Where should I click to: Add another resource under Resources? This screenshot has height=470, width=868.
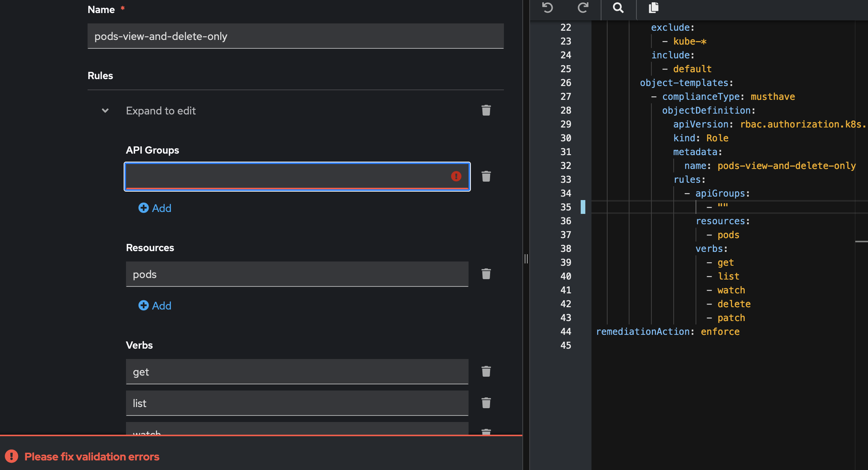(155, 306)
